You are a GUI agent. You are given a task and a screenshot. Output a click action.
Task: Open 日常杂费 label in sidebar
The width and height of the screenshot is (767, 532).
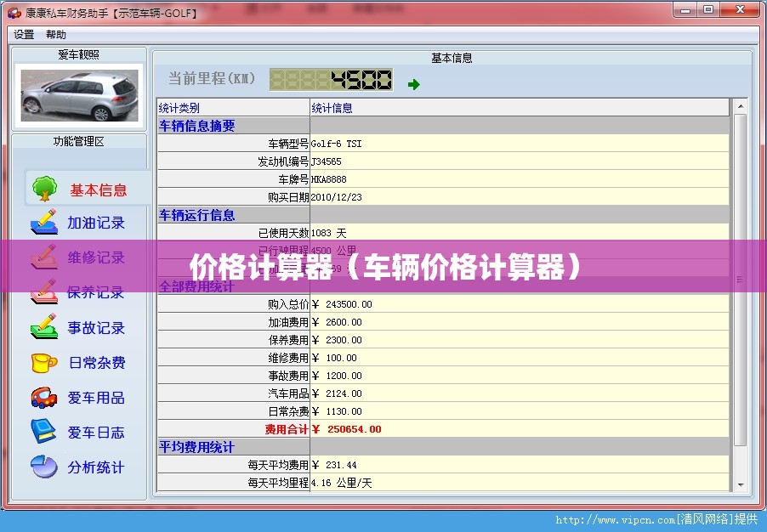[97, 363]
